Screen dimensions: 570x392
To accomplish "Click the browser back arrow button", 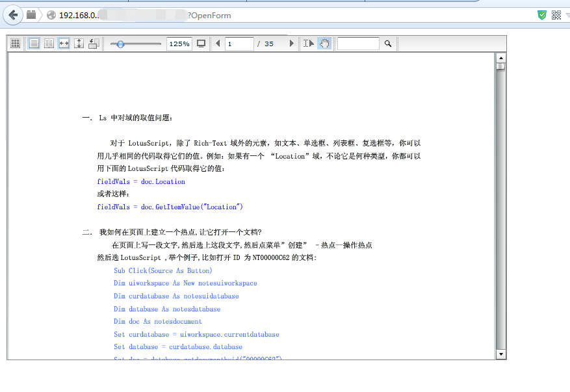I will pos(13,15).
